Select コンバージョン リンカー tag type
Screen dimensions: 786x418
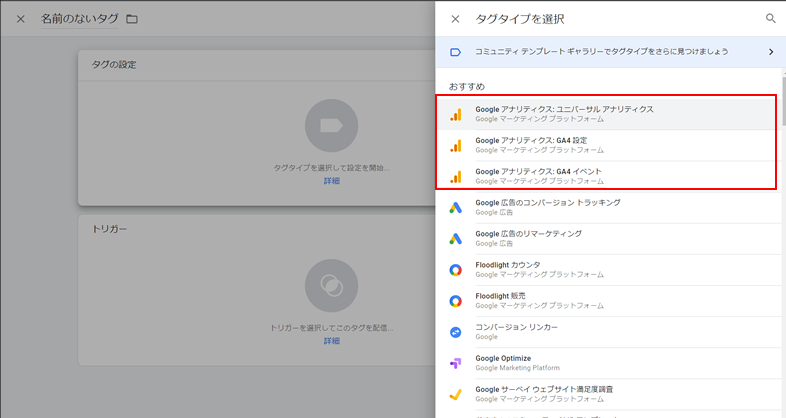pyautogui.click(x=608, y=332)
